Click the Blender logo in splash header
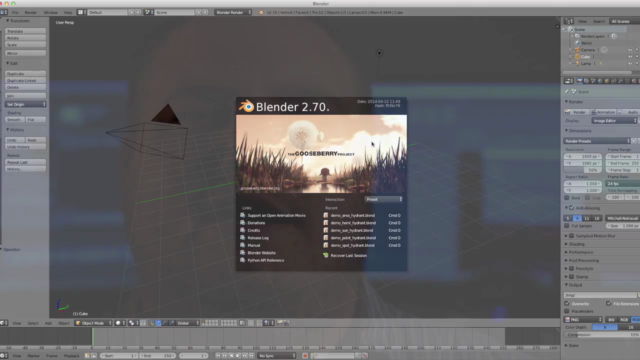 246,106
